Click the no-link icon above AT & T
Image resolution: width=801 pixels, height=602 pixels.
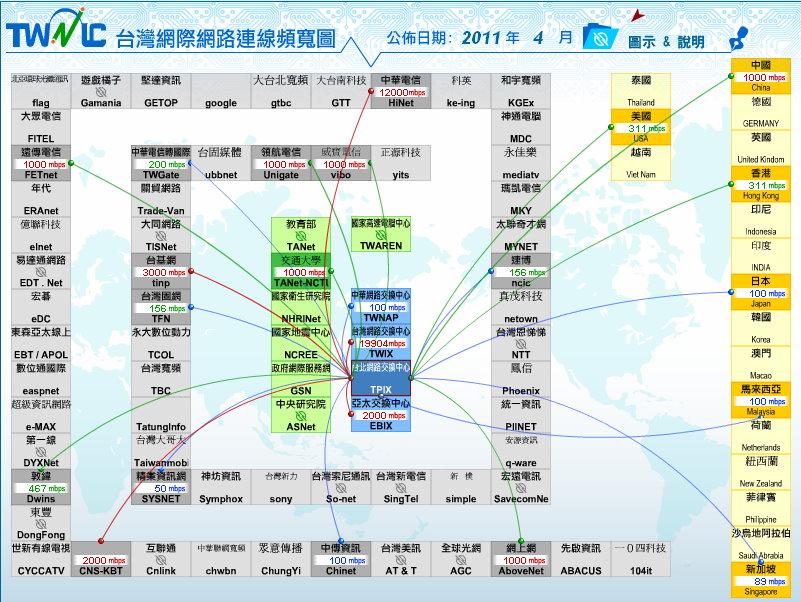(401, 560)
